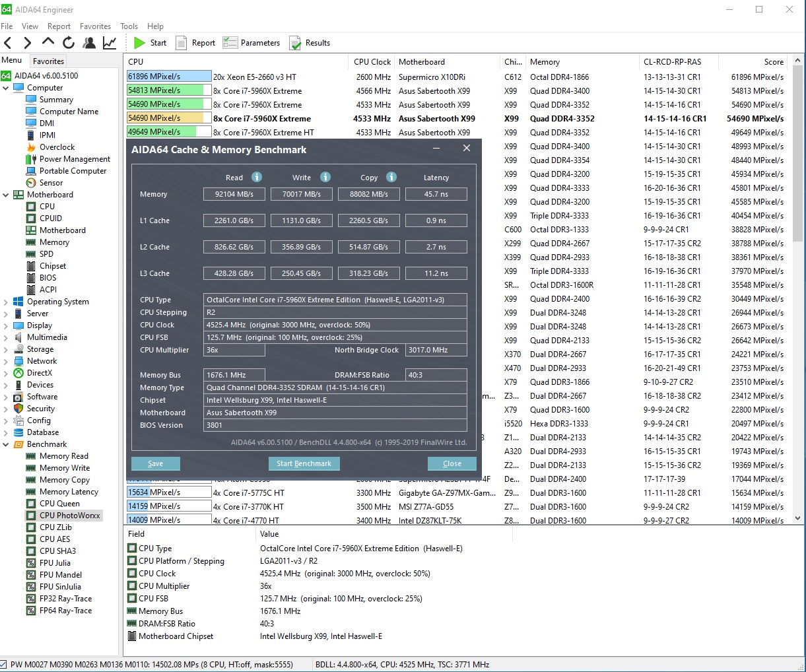Select CPU AES benchmark
Screen dimensions: 806x672
[55, 539]
